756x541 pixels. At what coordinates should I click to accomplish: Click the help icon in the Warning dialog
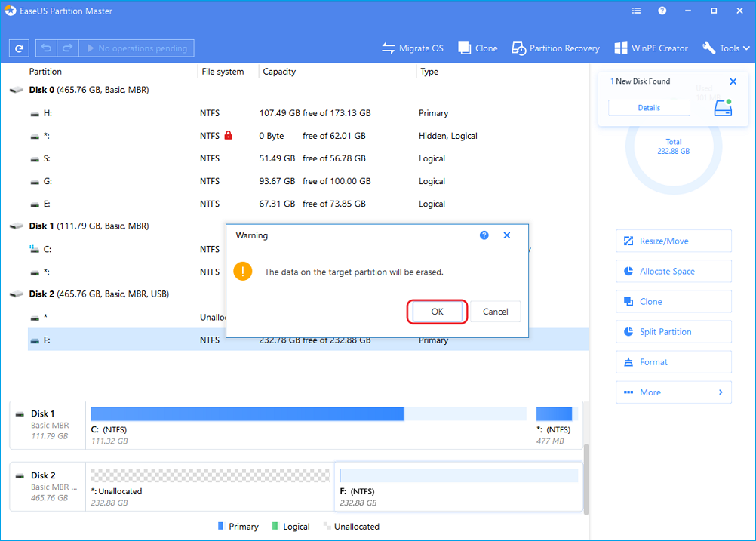(x=484, y=235)
